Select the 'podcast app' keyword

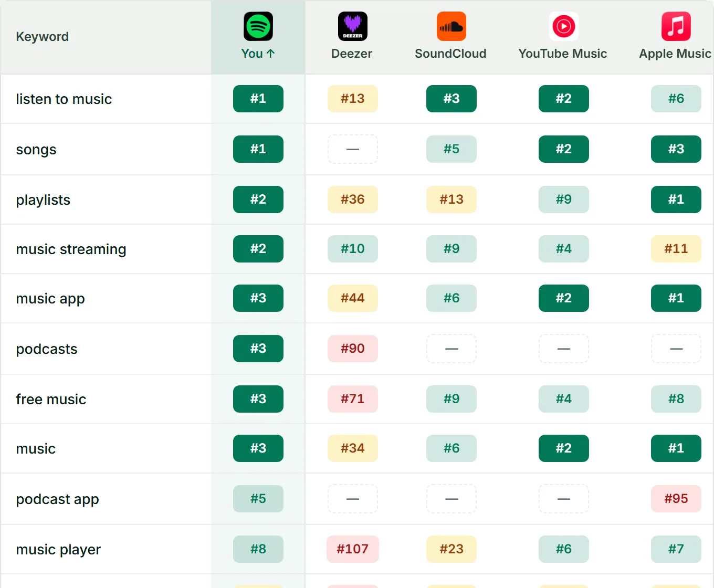[x=58, y=499]
